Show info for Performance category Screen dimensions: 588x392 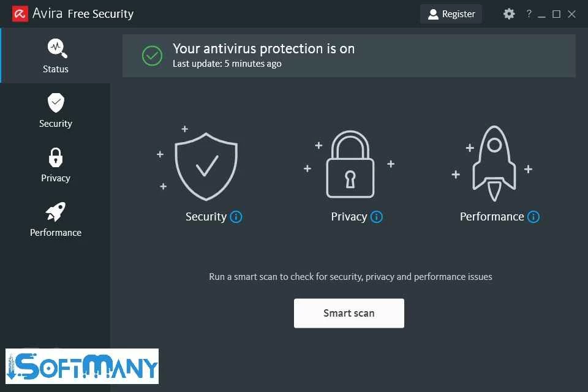coord(533,217)
